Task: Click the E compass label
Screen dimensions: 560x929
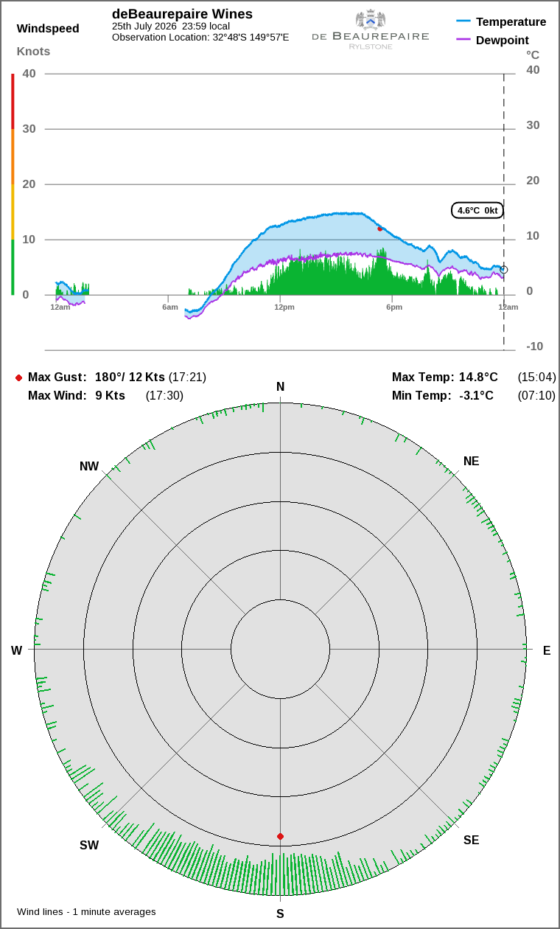Action: point(547,650)
